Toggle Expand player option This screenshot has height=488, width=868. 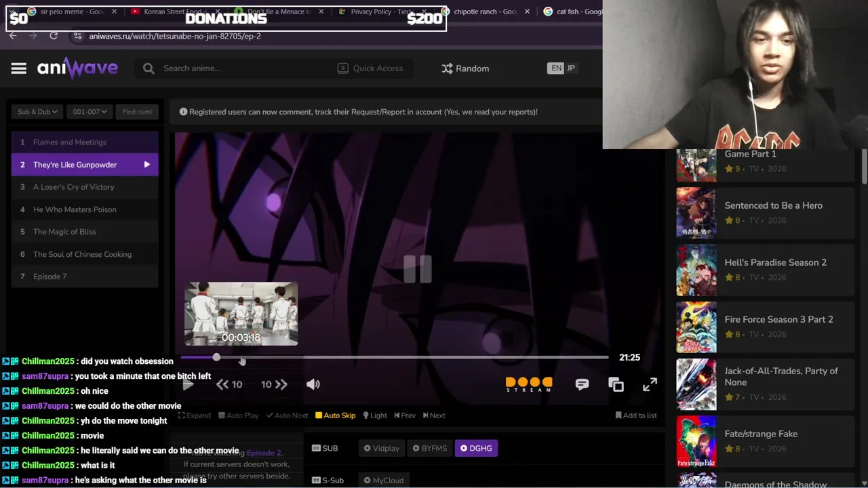coord(195,415)
